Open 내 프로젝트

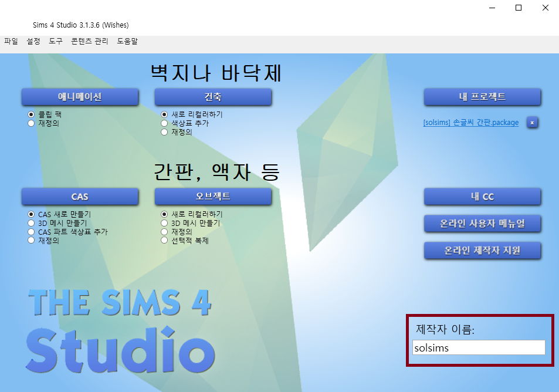click(x=482, y=97)
